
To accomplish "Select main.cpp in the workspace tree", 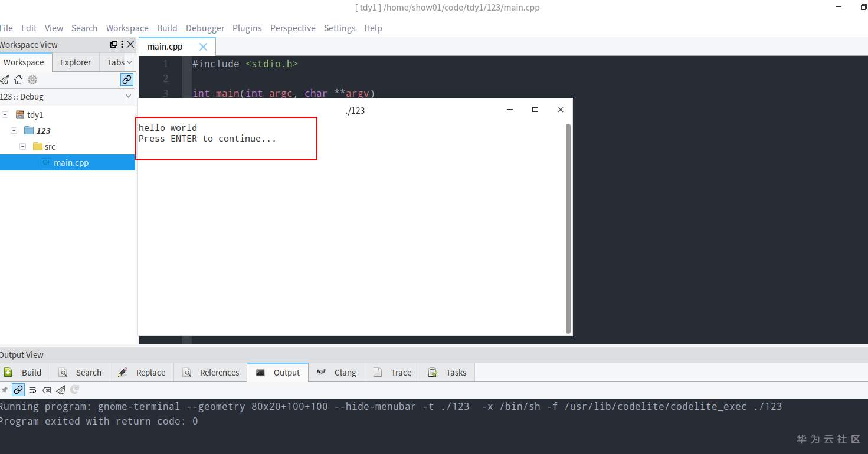I will 67,163.
